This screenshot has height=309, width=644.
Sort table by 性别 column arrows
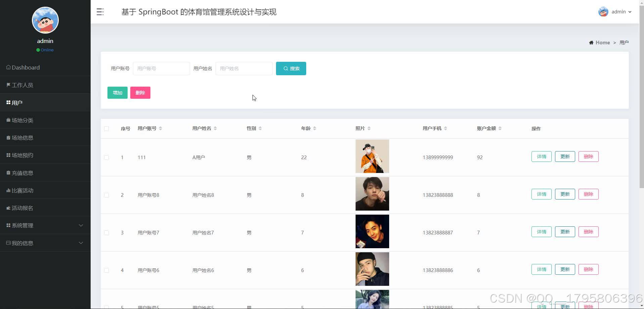(260, 128)
